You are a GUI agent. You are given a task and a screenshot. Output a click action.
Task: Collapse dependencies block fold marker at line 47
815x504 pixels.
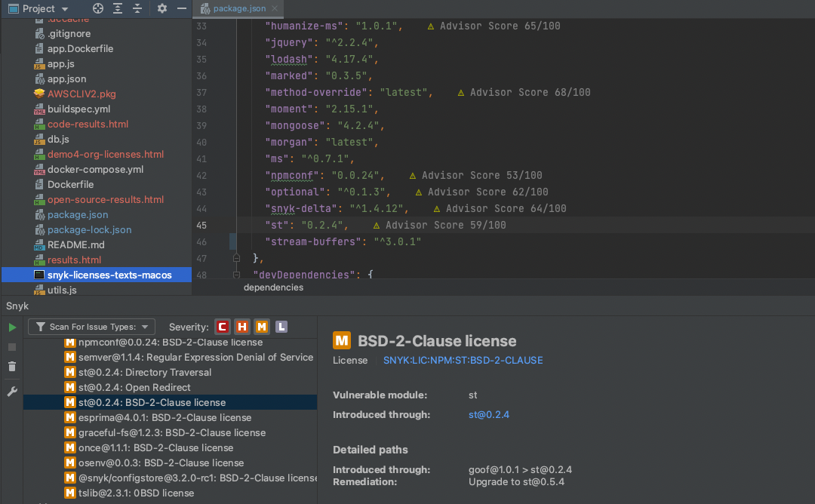coord(236,258)
